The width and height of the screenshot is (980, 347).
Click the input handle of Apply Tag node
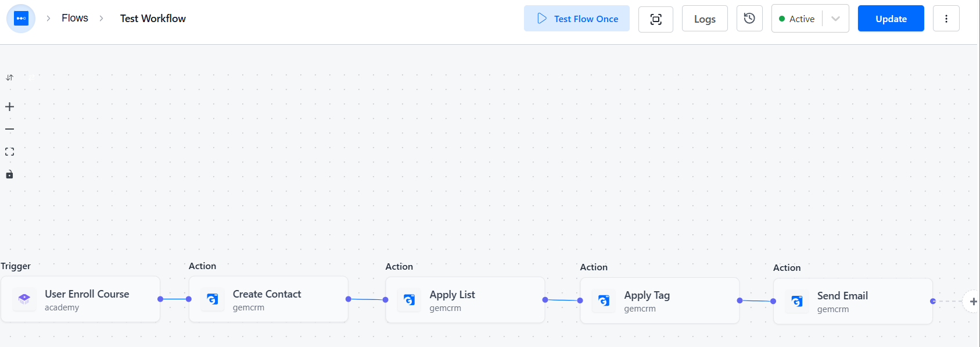click(580, 301)
